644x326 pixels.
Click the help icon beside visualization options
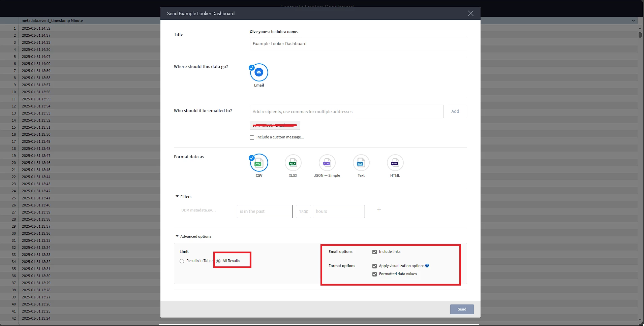coord(427,265)
